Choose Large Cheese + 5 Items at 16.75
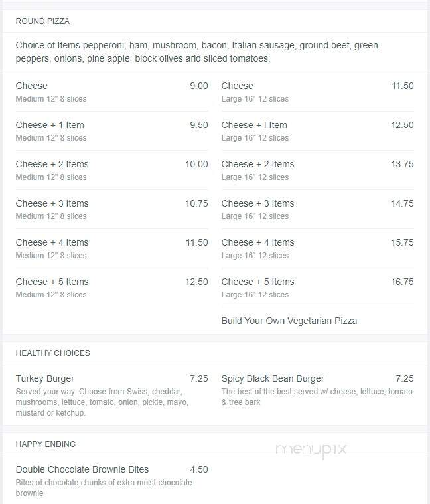This screenshot has height=504, width=430. [x=317, y=288]
